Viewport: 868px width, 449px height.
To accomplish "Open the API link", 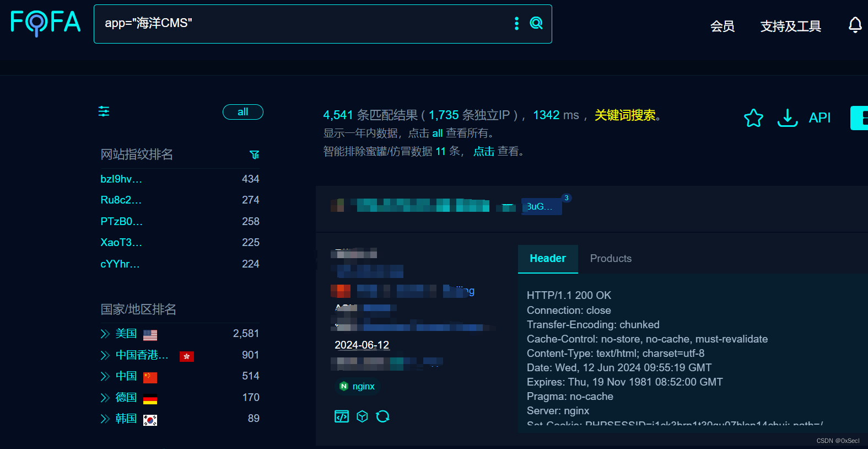I will 820,117.
